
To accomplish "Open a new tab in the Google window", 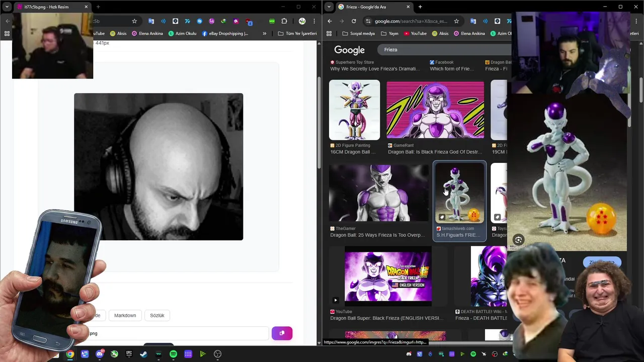I will [420, 7].
